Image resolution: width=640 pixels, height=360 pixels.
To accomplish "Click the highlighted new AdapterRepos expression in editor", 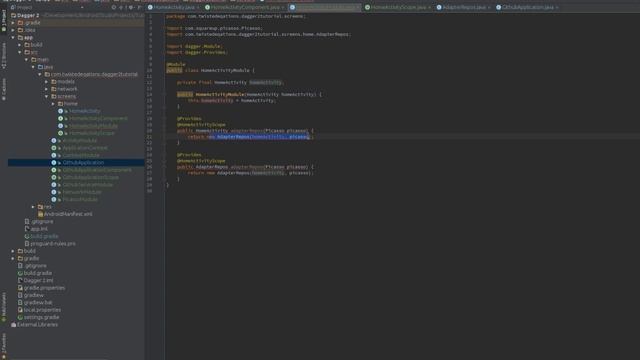I will [259, 137].
